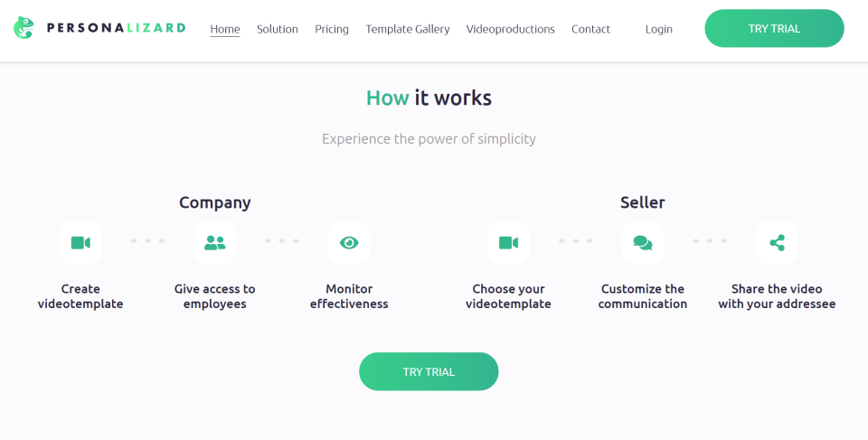This screenshot has height=440, width=868.
Task: Click the 'Monitor effectiveness' step label
Action: tap(349, 296)
